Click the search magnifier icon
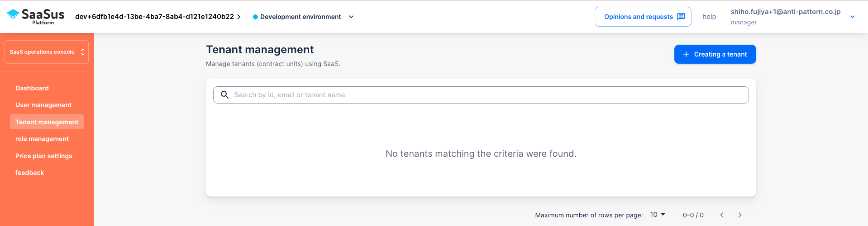This screenshot has width=868, height=226. tap(225, 95)
